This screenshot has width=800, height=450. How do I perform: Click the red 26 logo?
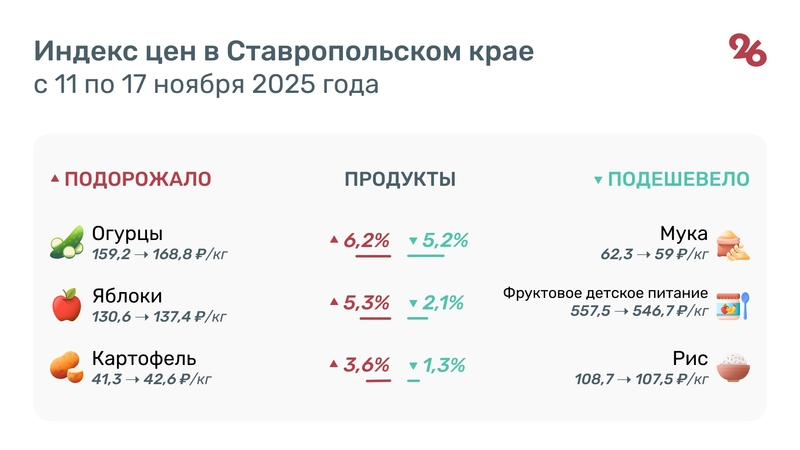[x=747, y=49]
